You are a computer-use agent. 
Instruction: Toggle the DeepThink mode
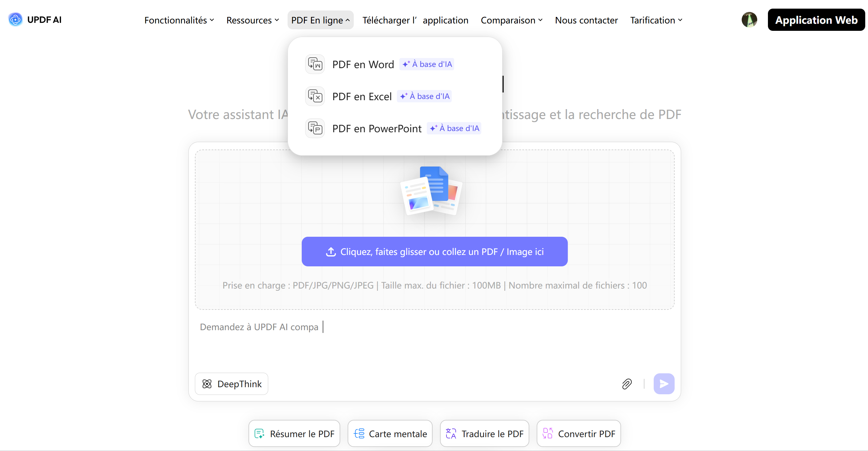coord(232,383)
